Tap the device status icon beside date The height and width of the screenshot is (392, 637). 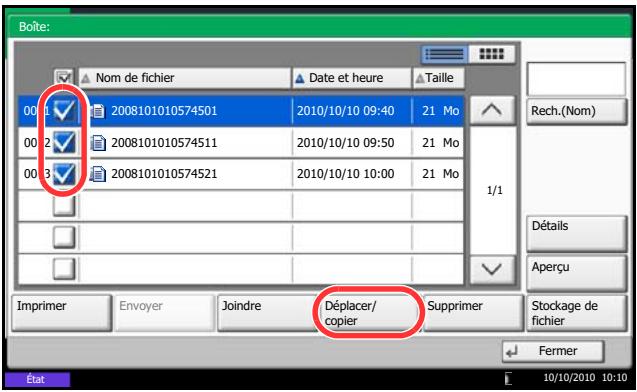508,379
